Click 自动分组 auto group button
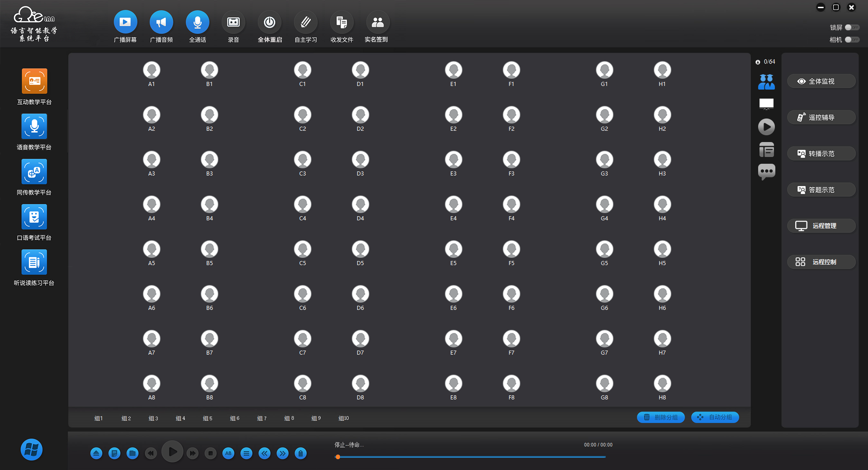Screen dimensions: 868x470 (x=715, y=417)
